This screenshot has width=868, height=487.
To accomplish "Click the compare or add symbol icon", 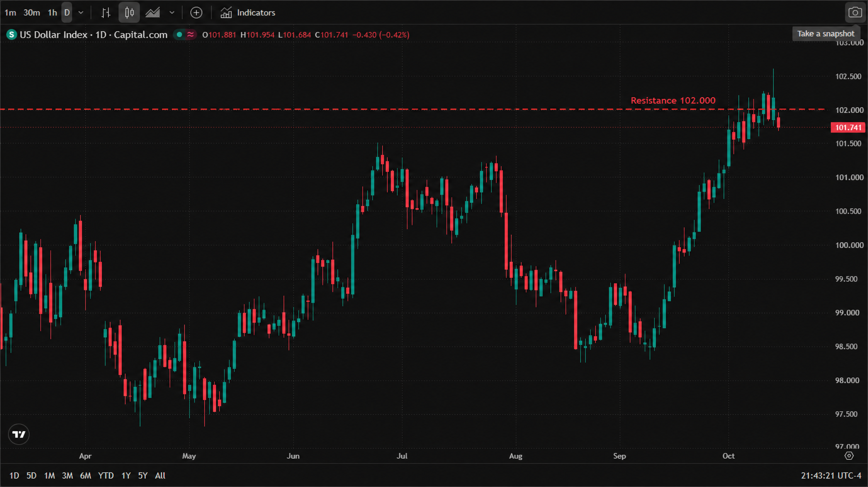I will (196, 13).
